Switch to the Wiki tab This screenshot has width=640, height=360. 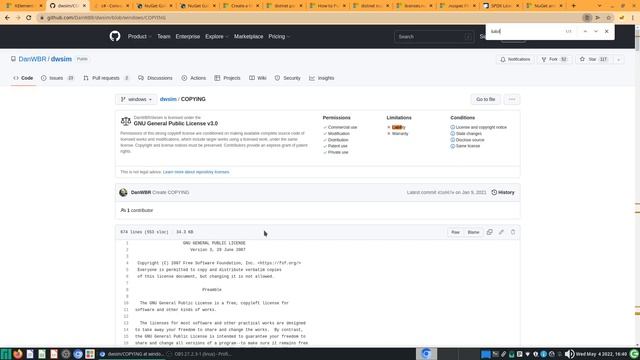tap(258, 78)
